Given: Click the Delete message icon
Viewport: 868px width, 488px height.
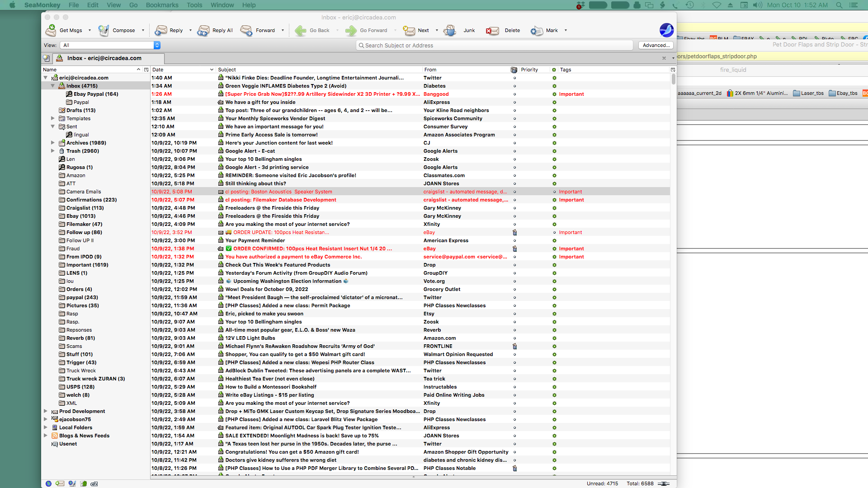Looking at the screenshot, I should click(492, 30).
